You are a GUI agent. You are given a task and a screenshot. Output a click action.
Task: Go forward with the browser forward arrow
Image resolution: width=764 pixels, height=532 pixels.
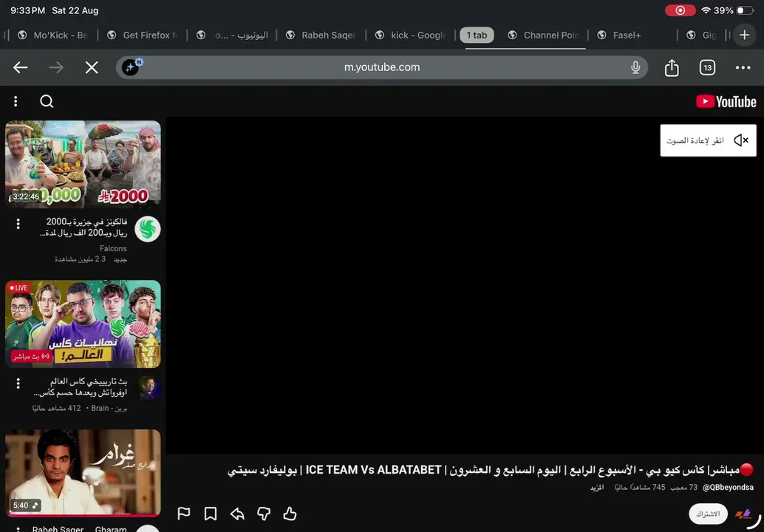[56, 68]
